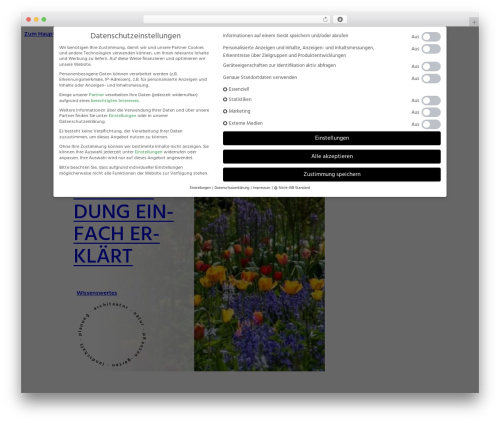Image resolution: width=500 pixels, height=423 pixels.
Task: Click the Genaue Standortdaten verwenden label
Action: 260,77
